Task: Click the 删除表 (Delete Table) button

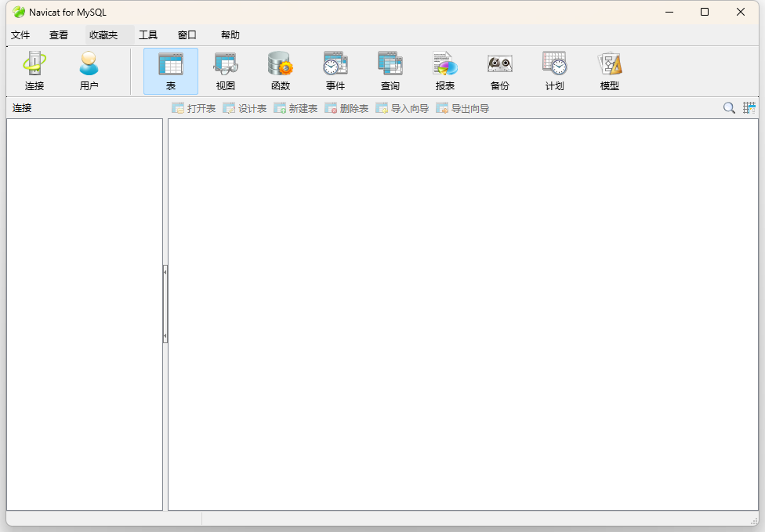Action: 346,108
